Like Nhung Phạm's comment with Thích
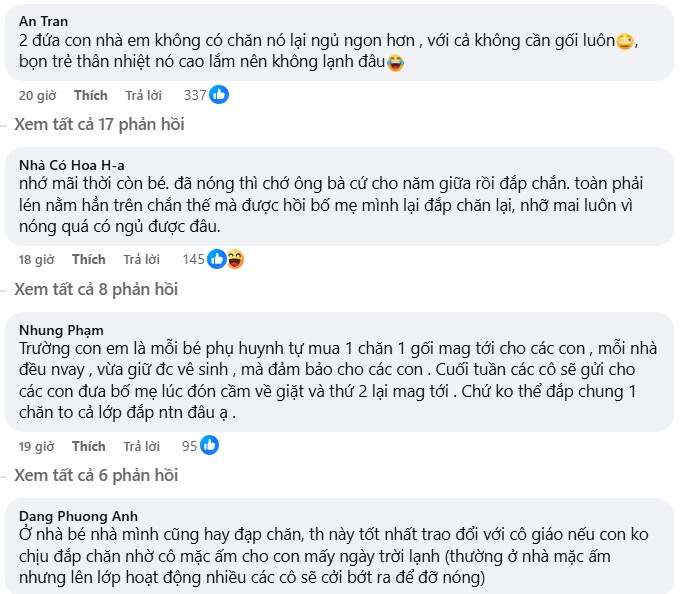The image size is (696, 594). (89, 446)
